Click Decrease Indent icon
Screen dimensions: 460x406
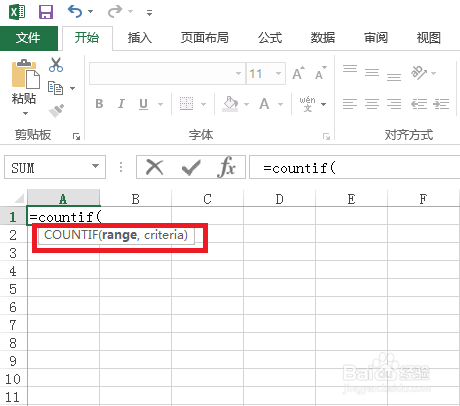coord(419,104)
